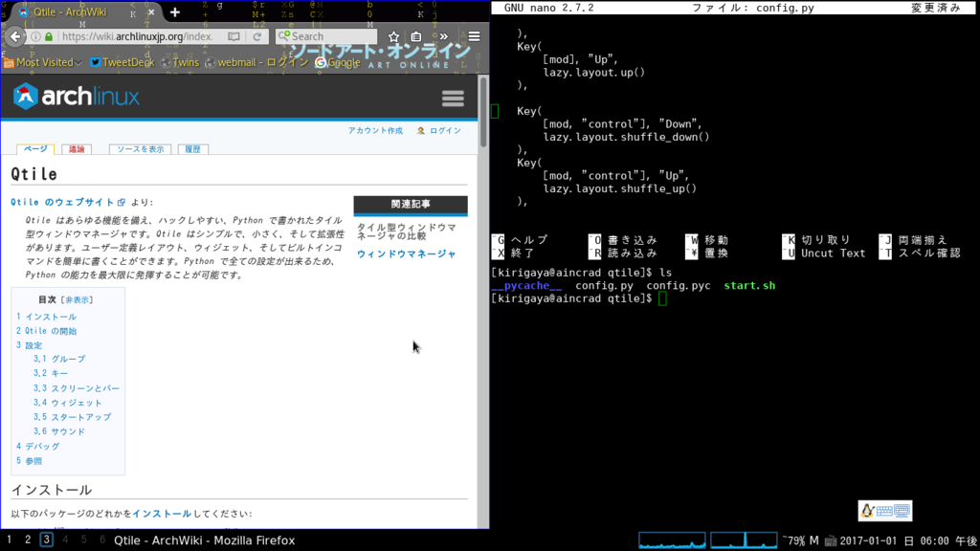
Task: Select the 履歴 wiki tab
Action: point(192,149)
